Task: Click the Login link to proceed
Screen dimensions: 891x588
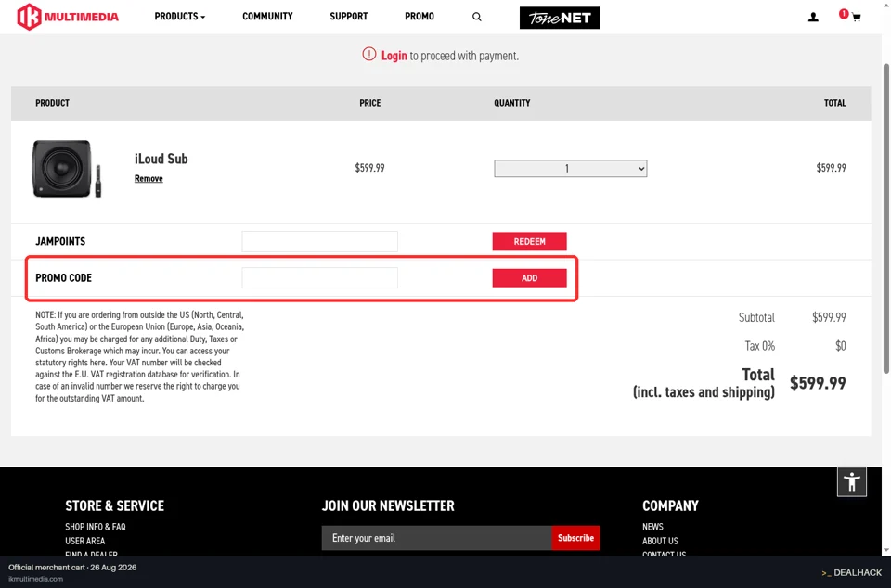Action: click(x=394, y=56)
